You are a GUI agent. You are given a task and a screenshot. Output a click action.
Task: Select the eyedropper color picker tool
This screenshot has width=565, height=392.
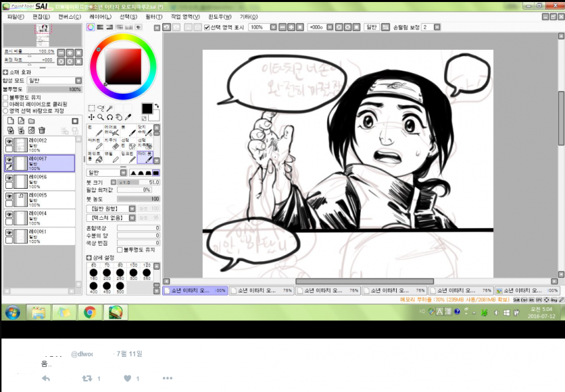128,118
